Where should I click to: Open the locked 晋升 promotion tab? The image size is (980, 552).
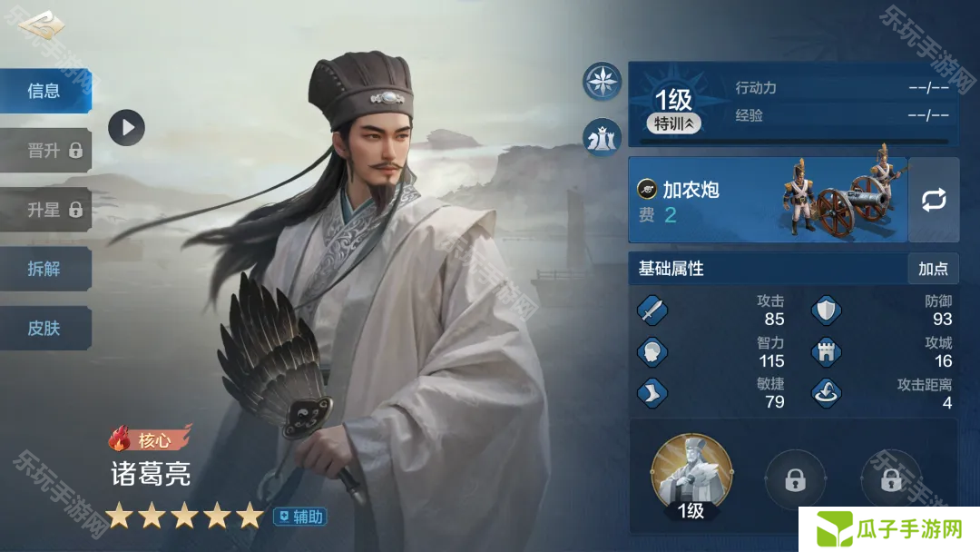(x=45, y=151)
